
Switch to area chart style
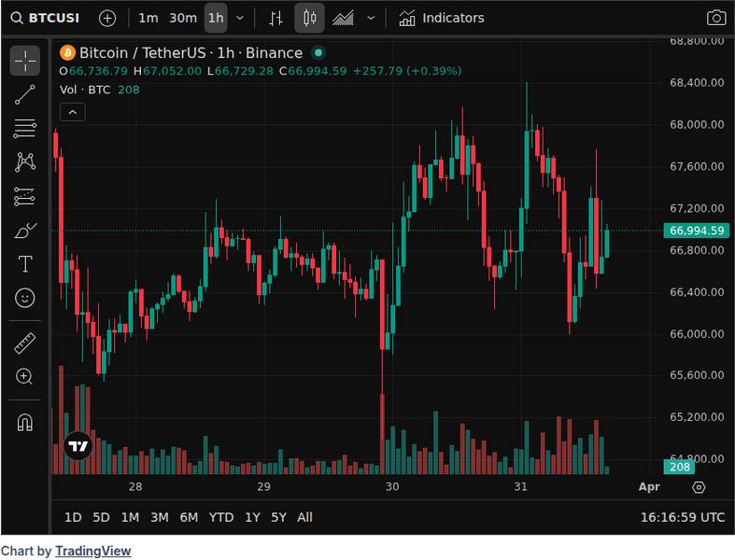pos(343,19)
